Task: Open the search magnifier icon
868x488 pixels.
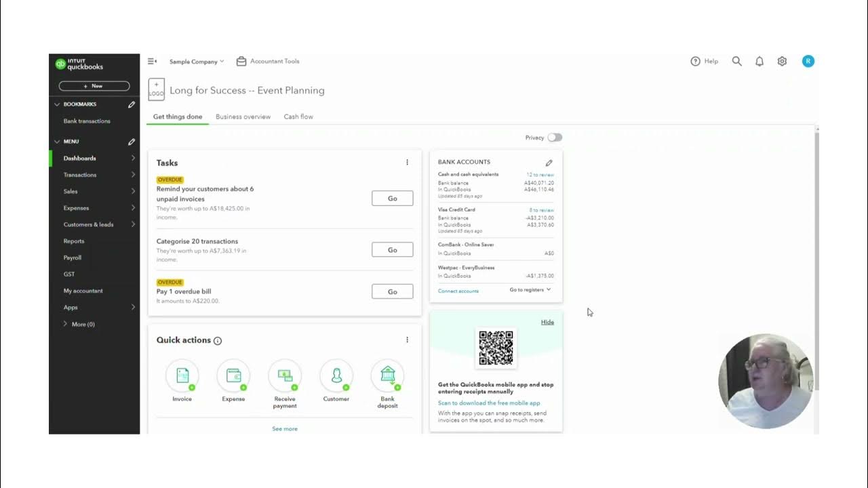Action: pyautogui.click(x=737, y=61)
